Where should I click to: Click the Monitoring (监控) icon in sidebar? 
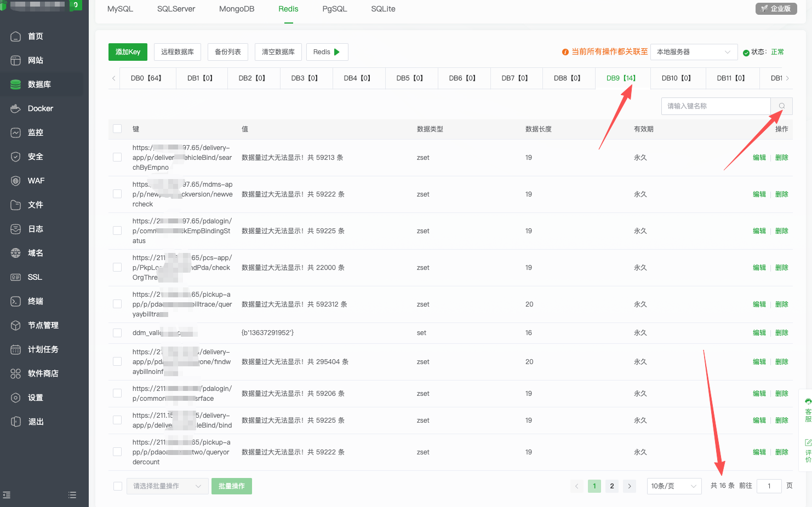[x=16, y=132]
